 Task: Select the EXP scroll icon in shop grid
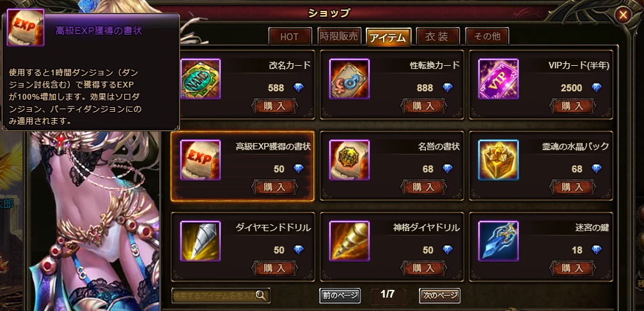[200, 160]
